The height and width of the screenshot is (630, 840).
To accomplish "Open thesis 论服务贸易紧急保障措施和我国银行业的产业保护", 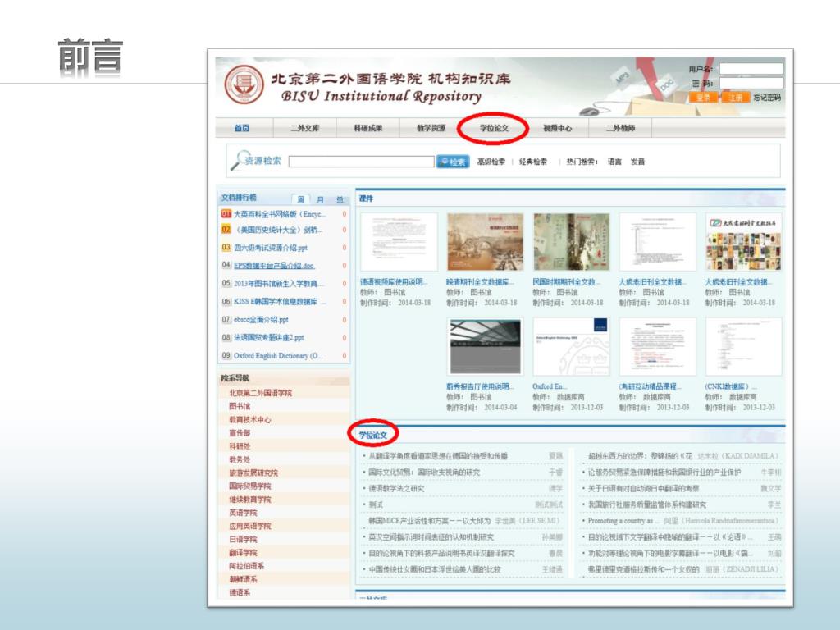I will 664,472.
